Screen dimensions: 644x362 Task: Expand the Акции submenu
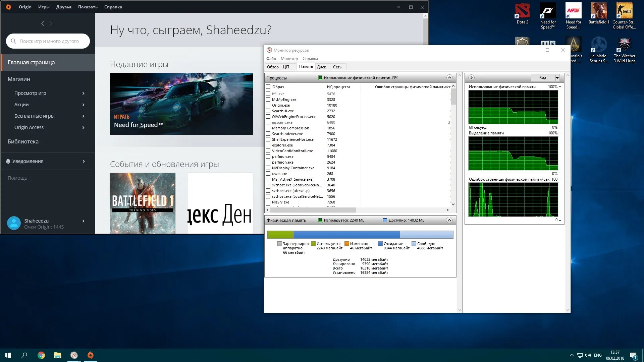(83, 105)
